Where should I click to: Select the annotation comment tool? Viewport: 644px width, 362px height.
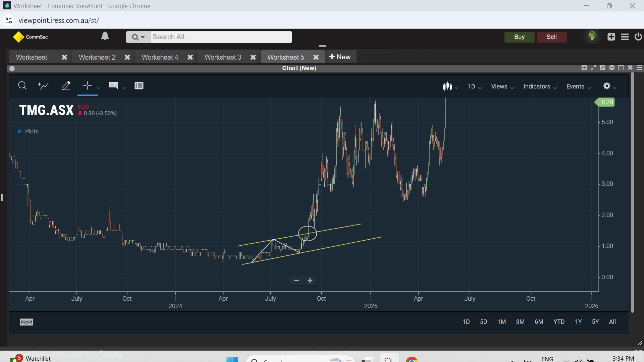pos(113,86)
